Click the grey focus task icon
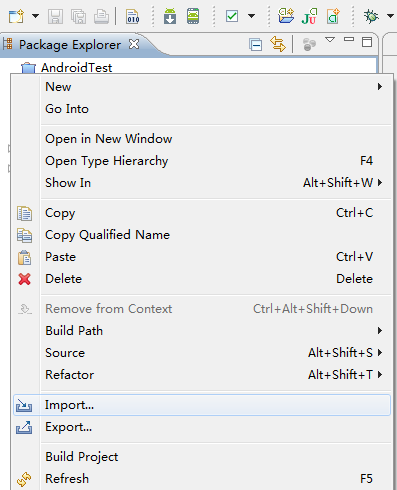Screen dimensions: 397x490 (309, 45)
